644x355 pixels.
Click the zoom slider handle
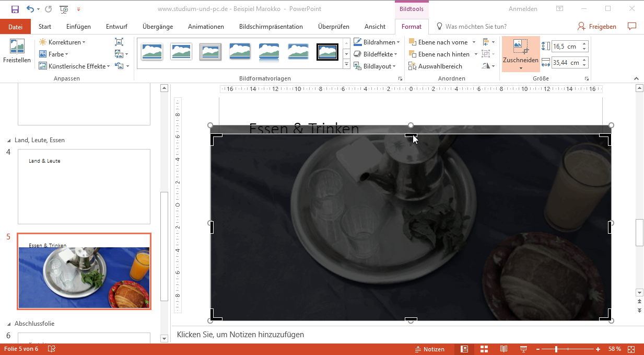click(556, 349)
